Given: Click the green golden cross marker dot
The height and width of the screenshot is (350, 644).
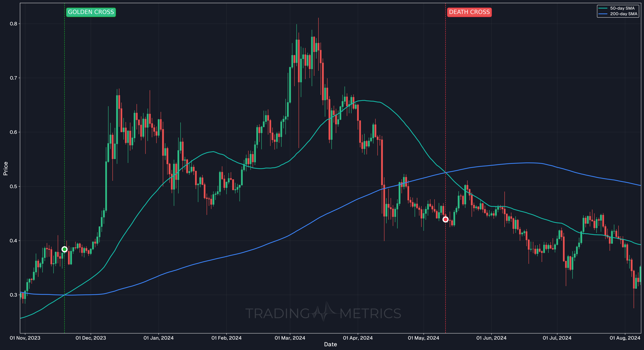Looking at the screenshot, I should point(64,249).
